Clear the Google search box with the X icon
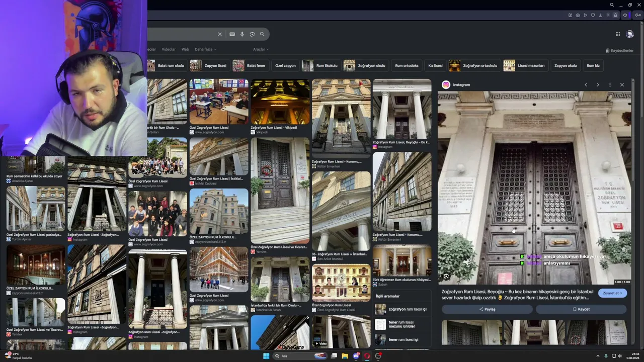This screenshot has height=362, width=644. coord(219,34)
